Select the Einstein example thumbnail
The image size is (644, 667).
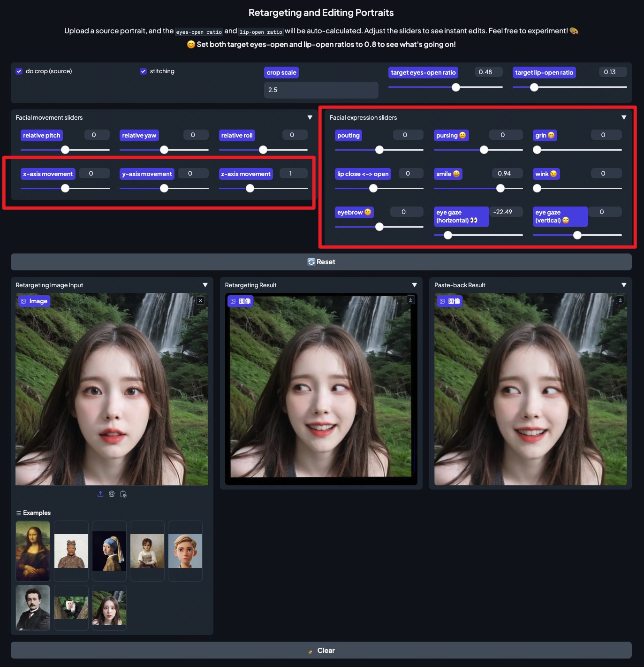[33, 608]
